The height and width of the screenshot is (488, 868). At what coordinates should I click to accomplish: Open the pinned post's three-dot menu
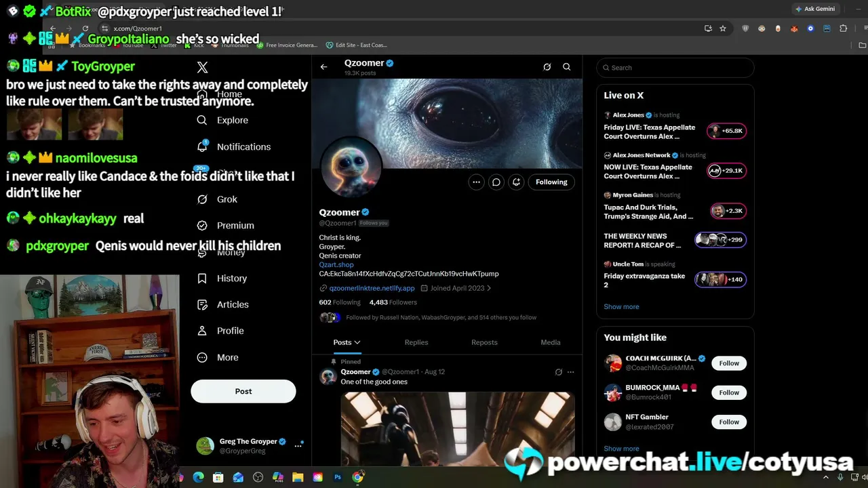pos(570,372)
